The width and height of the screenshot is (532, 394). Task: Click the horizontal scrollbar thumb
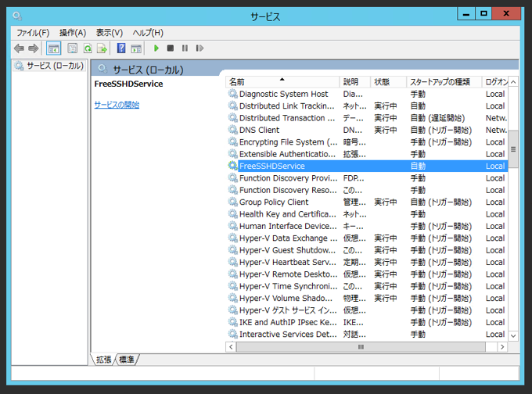361,347
